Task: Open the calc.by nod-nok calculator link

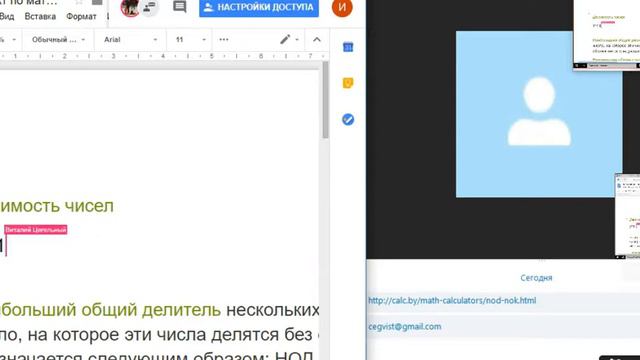Action: pos(452,300)
